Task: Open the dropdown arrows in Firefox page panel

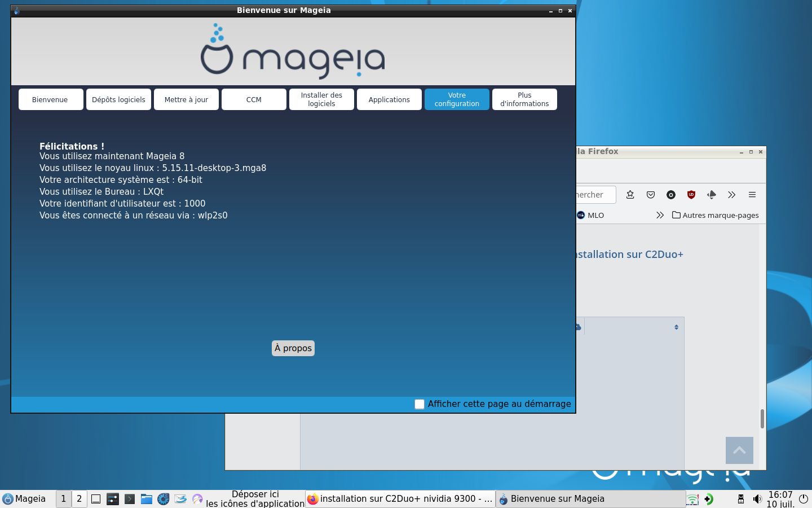Action: click(676, 327)
